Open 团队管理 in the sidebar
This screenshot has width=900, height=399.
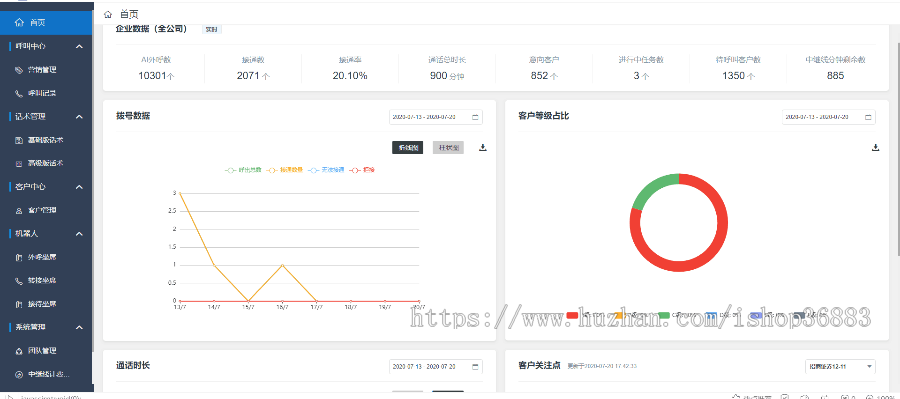pos(42,351)
